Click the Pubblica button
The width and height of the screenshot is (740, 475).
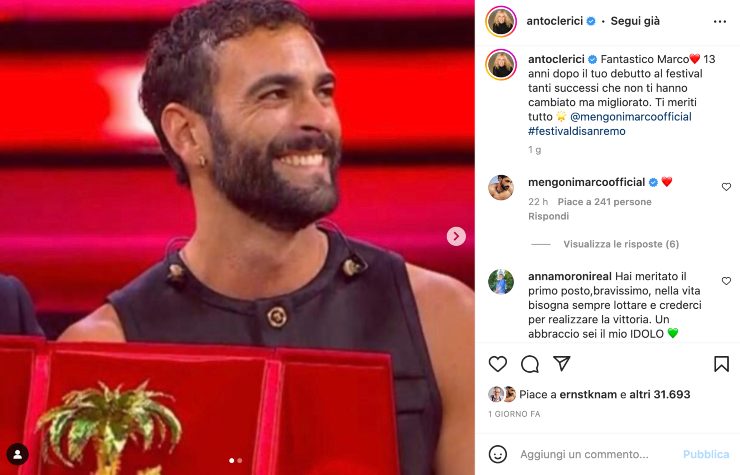706,454
